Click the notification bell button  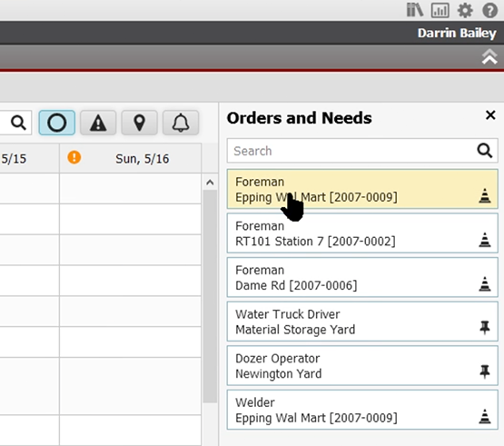181,123
